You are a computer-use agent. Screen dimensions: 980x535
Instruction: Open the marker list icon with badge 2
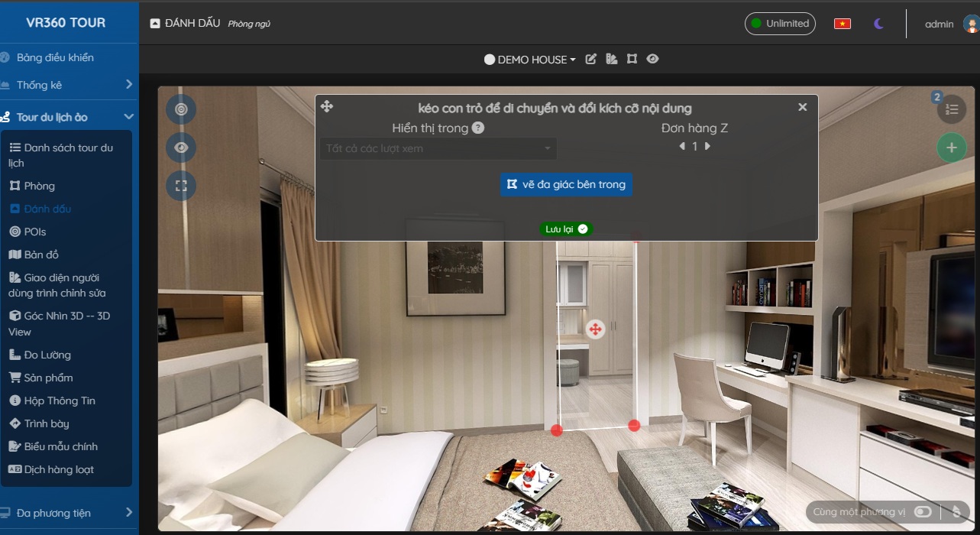pos(951,109)
